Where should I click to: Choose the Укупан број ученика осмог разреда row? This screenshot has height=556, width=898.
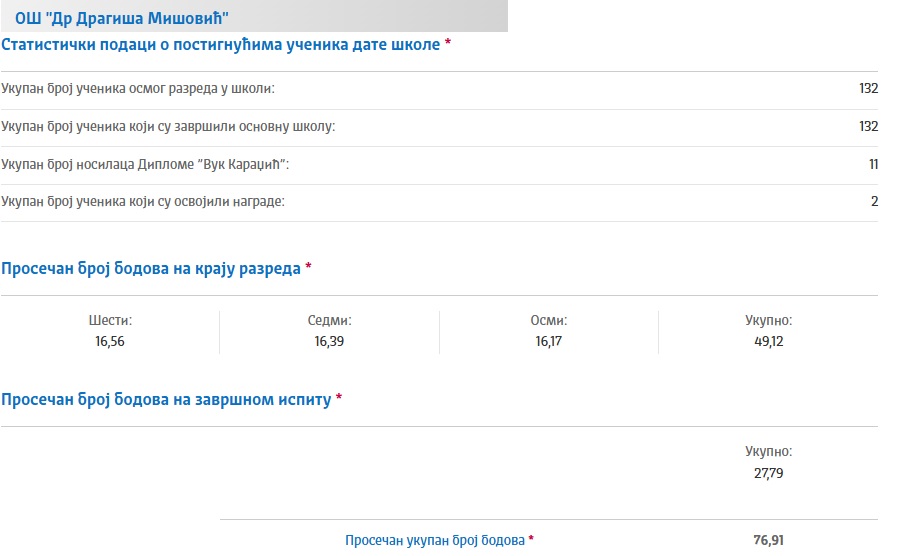pos(439,89)
